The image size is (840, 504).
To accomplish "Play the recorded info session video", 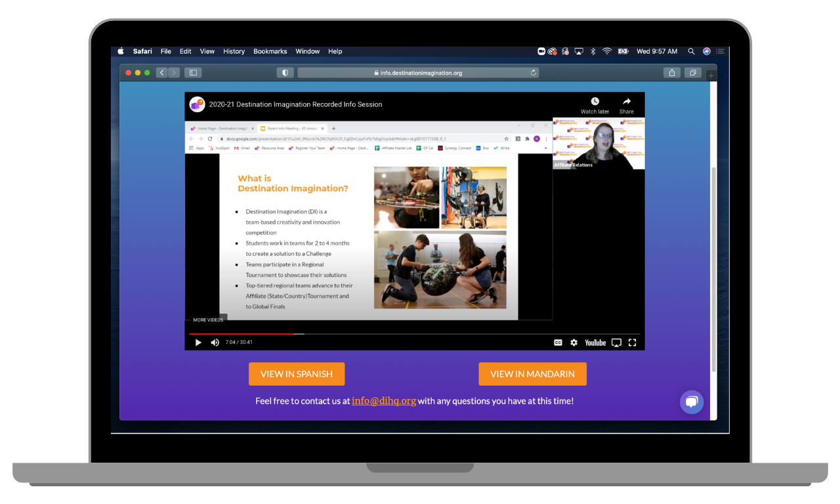I will point(198,343).
